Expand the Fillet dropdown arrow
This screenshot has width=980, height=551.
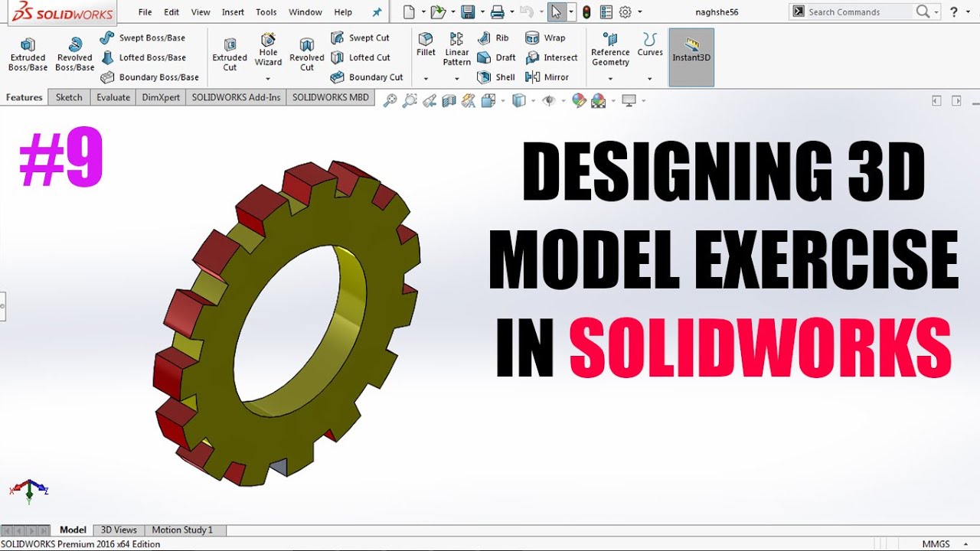[426, 79]
